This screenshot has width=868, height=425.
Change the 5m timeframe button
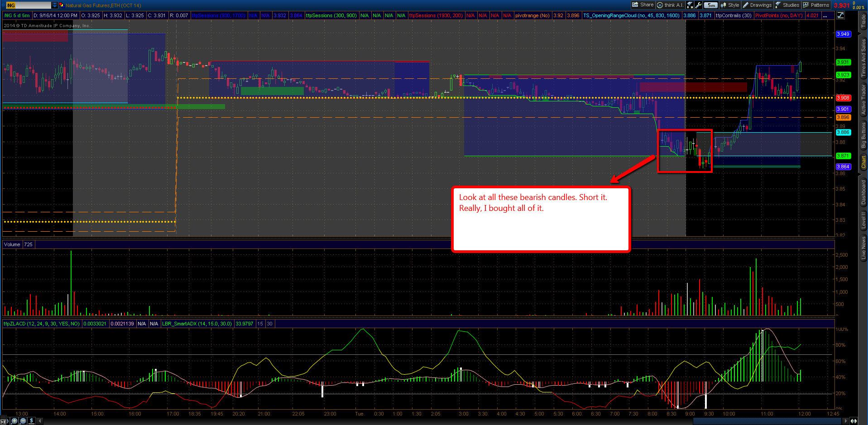tap(711, 5)
